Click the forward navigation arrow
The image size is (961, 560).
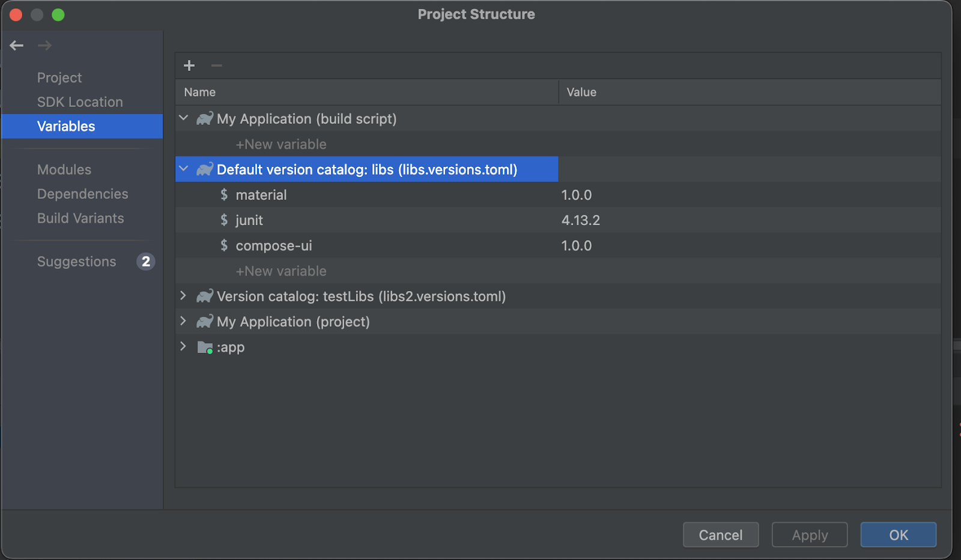point(44,45)
